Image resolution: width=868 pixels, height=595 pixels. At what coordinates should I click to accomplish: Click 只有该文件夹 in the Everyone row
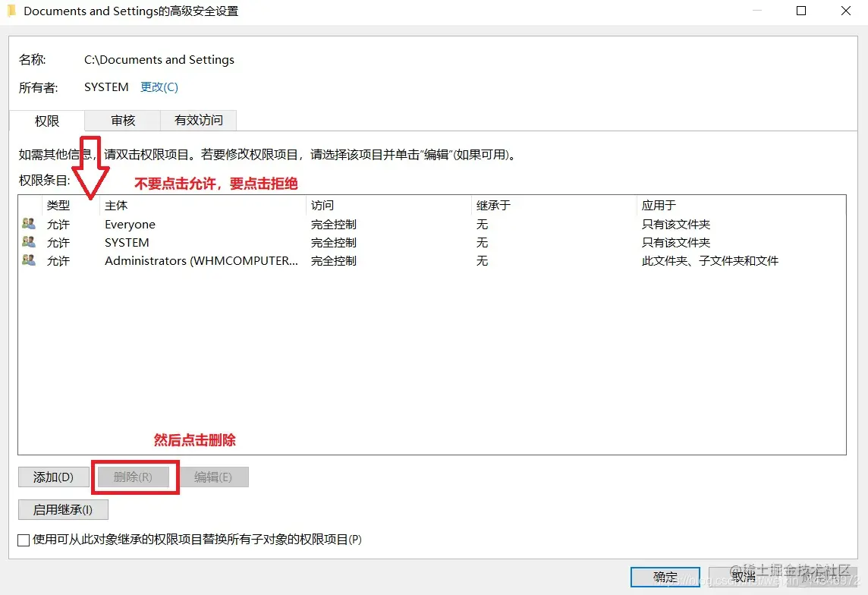pos(676,224)
